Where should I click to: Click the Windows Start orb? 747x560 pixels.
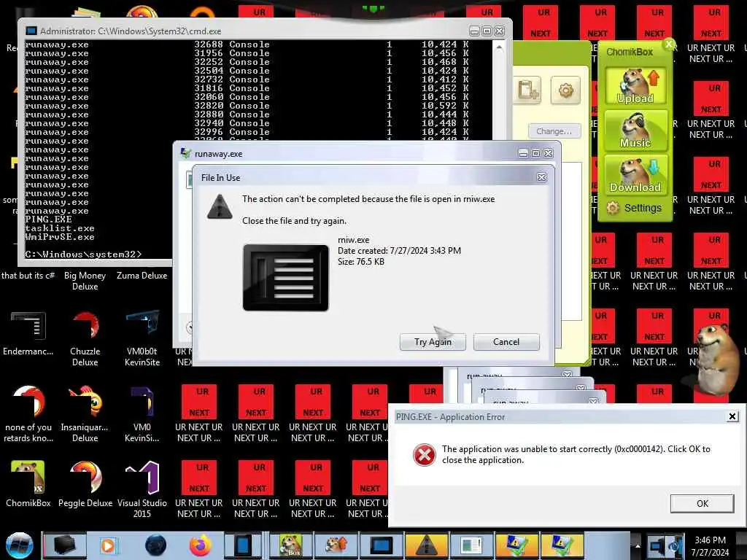coord(19,545)
